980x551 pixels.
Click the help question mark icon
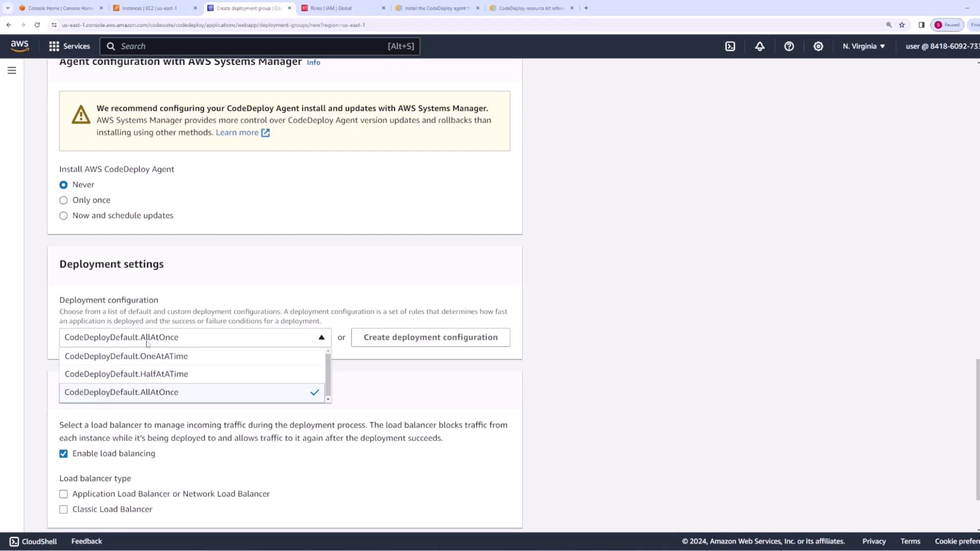[x=789, y=46]
